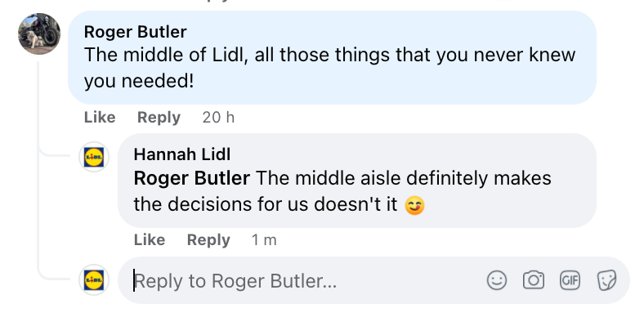Open the 20 h timestamp link
This screenshot has width=644, height=317.
[x=218, y=118]
